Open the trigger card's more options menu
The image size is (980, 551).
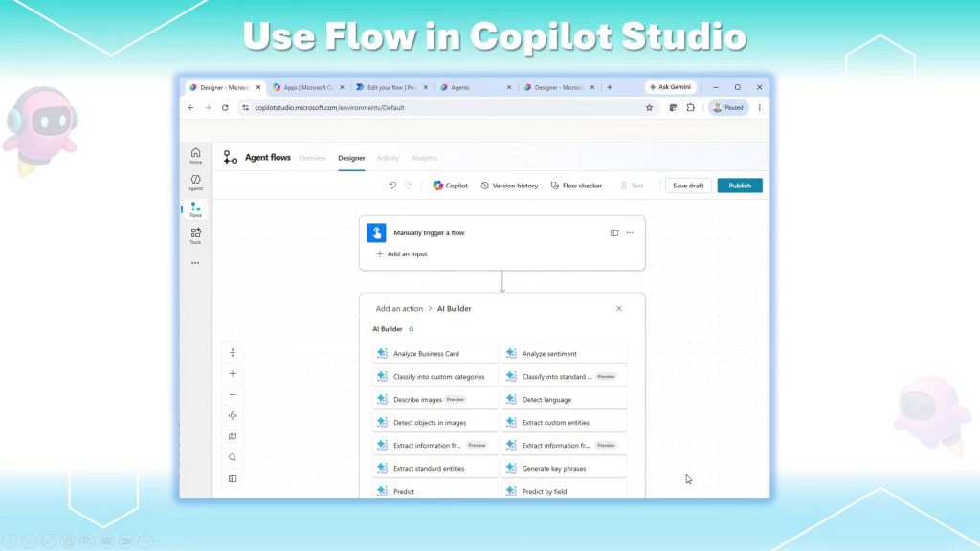(630, 233)
